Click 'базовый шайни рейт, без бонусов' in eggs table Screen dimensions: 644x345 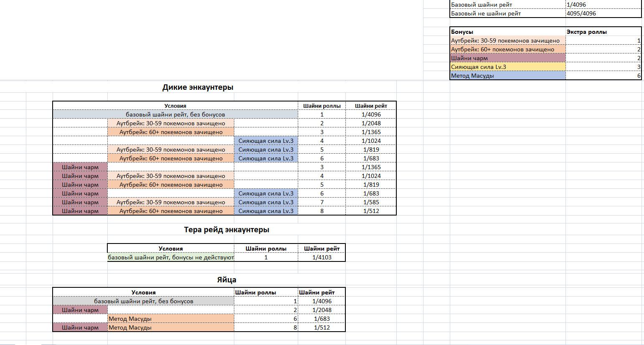point(143,301)
